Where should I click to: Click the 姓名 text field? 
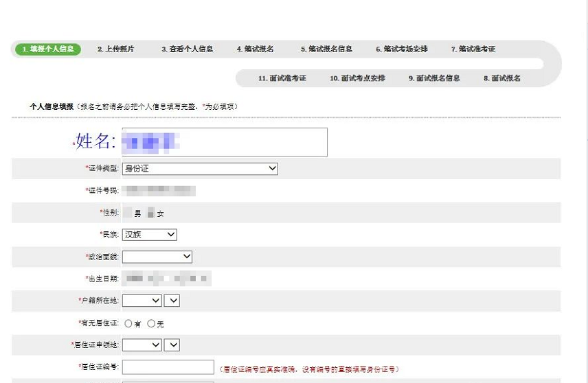[224, 142]
